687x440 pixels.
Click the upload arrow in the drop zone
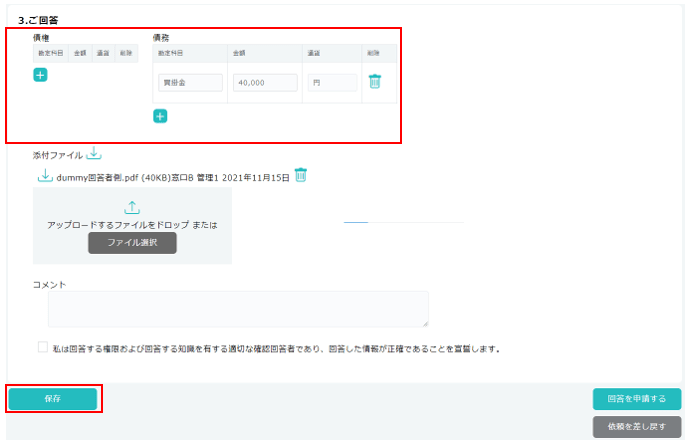click(132, 207)
